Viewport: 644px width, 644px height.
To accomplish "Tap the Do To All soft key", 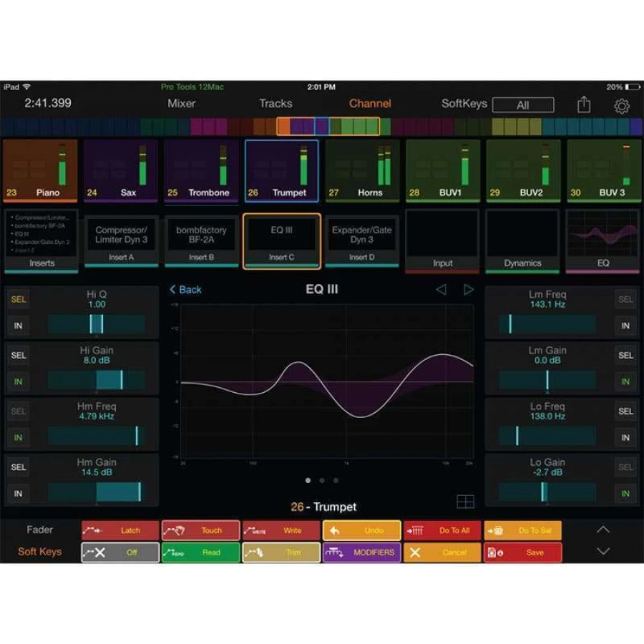I will [442, 530].
